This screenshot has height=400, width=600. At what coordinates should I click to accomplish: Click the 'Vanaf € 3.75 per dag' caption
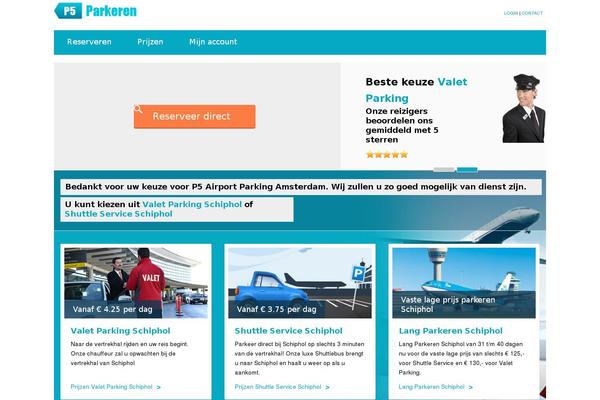(276, 309)
